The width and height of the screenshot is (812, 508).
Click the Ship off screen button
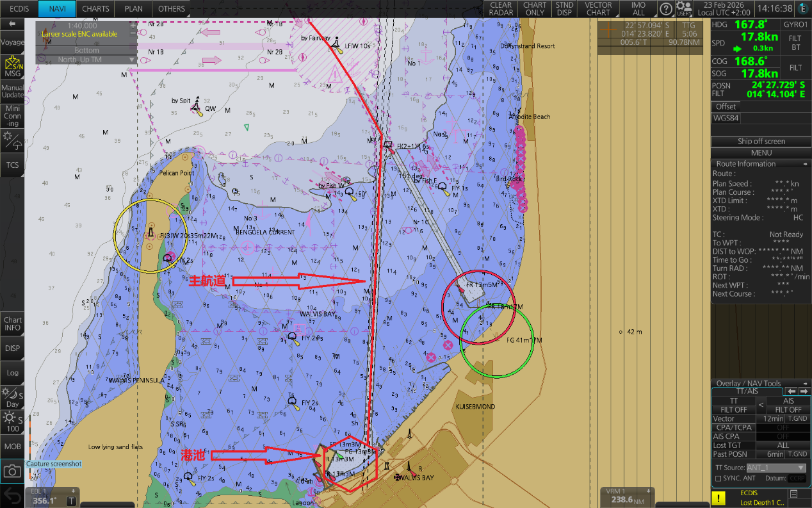(x=761, y=142)
